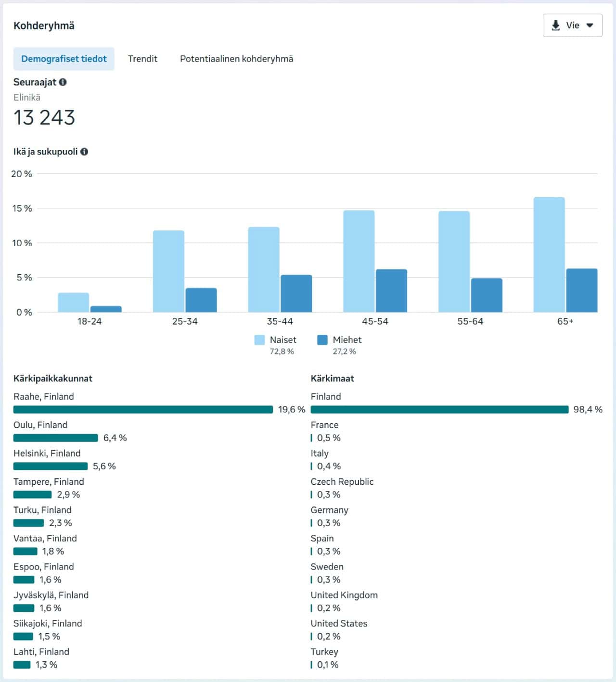This screenshot has width=616, height=682.
Task: Select the Demografiset tiedot tab
Action: tap(64, 59)
